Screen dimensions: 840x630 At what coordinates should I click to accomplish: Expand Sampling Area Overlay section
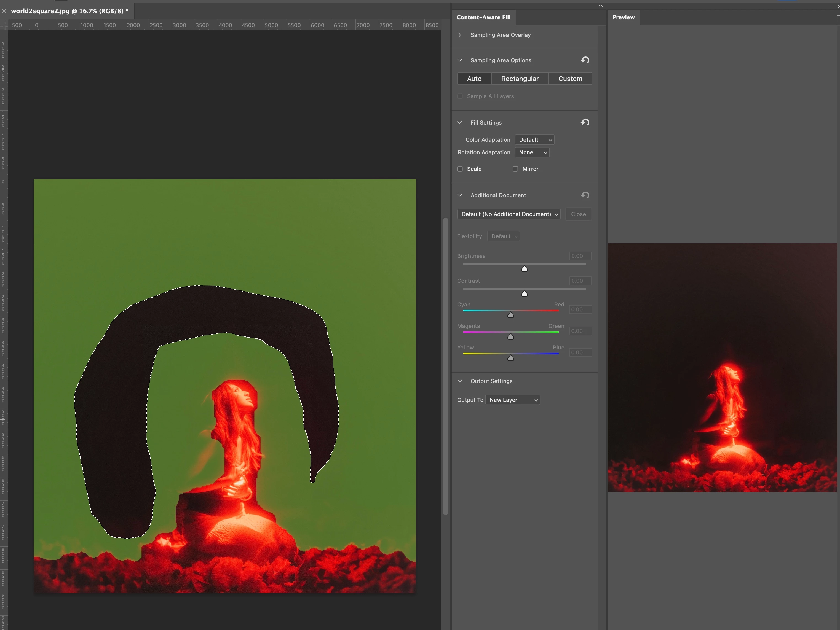(x=459, y=35)
